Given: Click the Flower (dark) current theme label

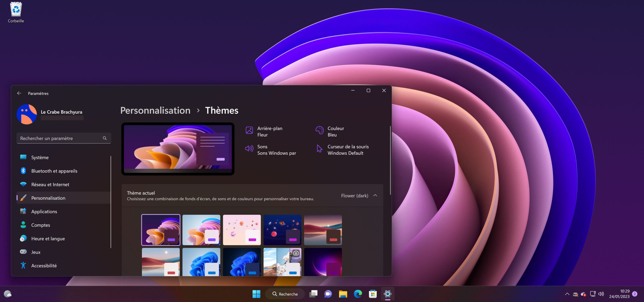Looking at the screenshot, I should point(355,196).
